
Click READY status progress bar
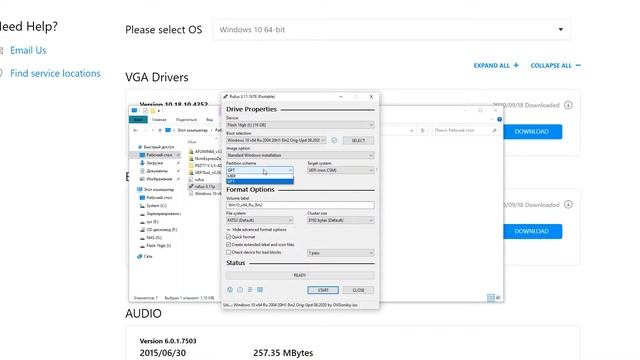tap(300, 275)
